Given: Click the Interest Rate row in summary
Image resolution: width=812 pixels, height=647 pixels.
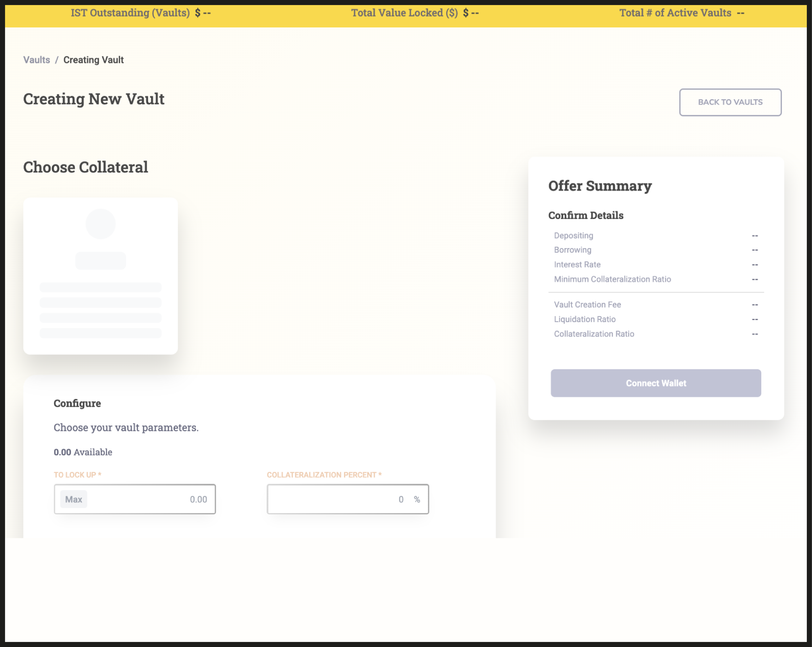Looking at the screenshot, I should 577,264.
